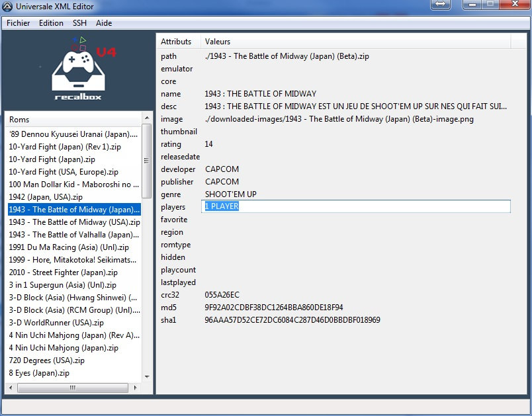The width and height of the screenshot is (532, 416).
Task: Click the Roms column header
Action: click(74, 120)
